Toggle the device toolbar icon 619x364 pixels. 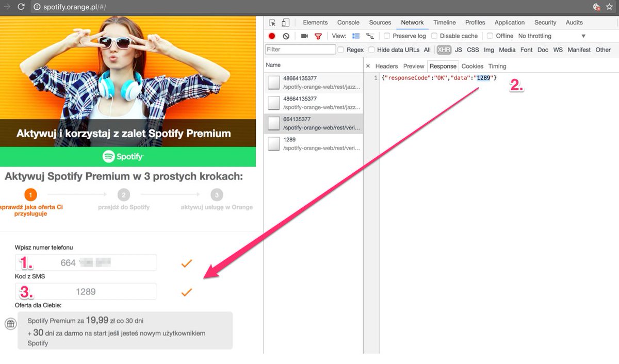click(285, 23)
